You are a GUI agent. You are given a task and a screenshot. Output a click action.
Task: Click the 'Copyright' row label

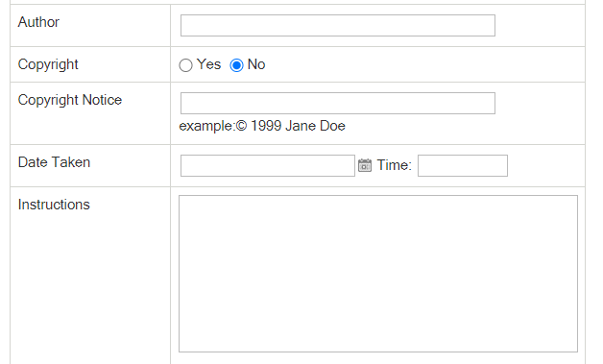pos(48,64)
